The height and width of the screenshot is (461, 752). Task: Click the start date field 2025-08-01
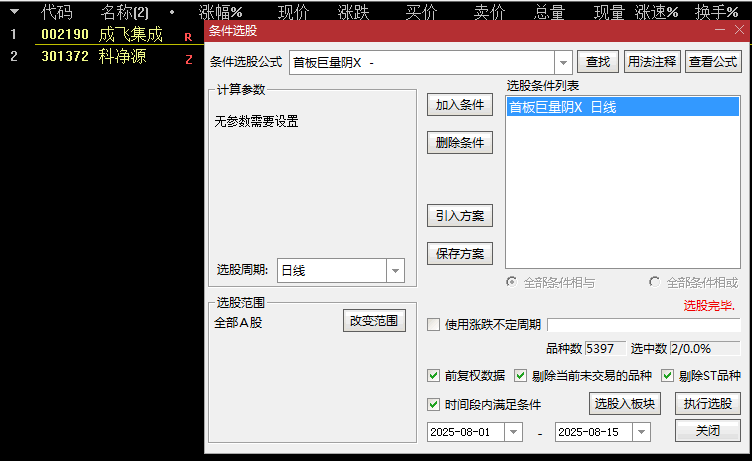466,432
